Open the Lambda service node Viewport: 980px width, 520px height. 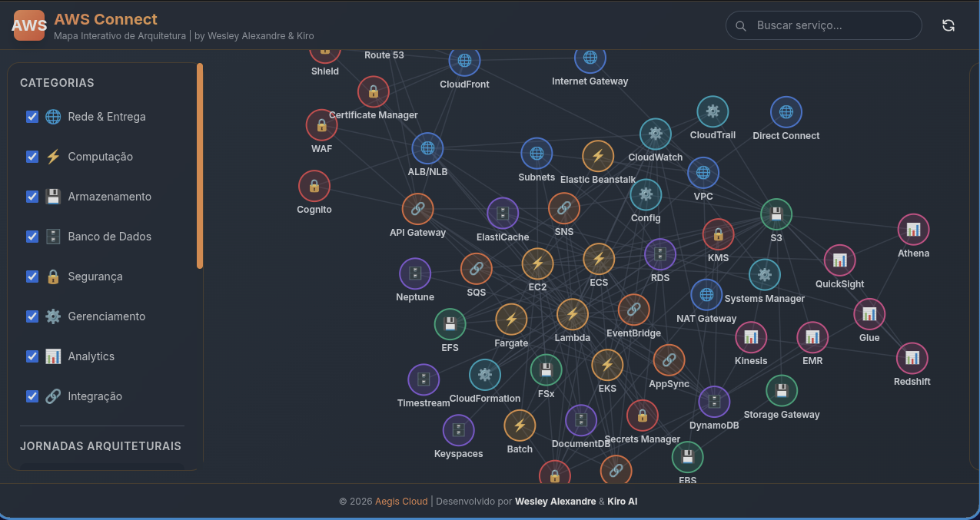coord(572,316)
